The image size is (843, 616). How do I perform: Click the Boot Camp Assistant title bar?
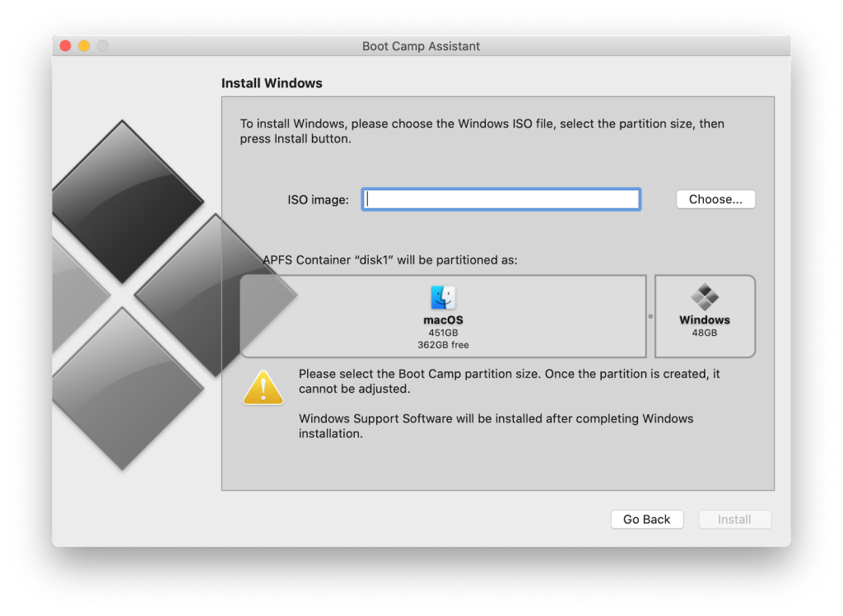421,46
